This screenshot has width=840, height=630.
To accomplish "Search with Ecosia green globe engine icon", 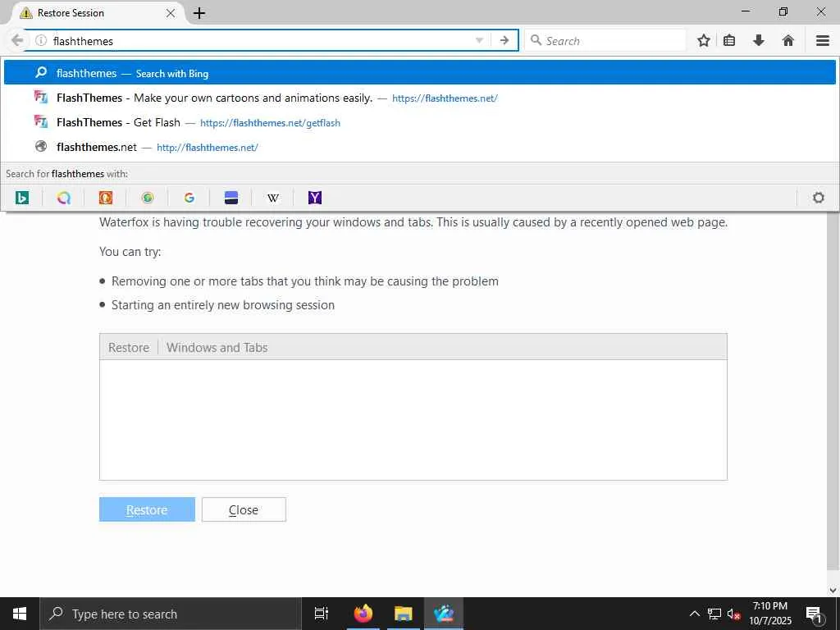I will pos(148,198).
